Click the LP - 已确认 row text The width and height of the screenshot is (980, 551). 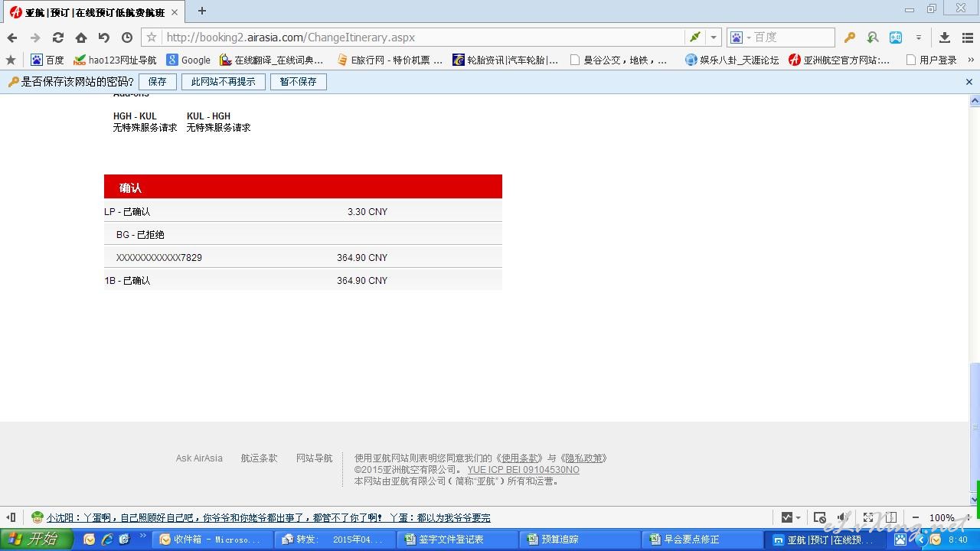coord(128,212)
